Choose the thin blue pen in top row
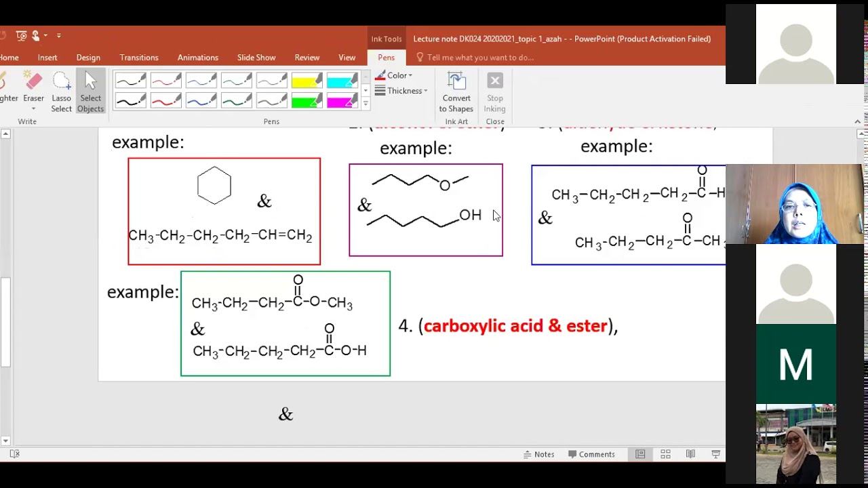Screen dimensions: 868x488 coord(201,81)
